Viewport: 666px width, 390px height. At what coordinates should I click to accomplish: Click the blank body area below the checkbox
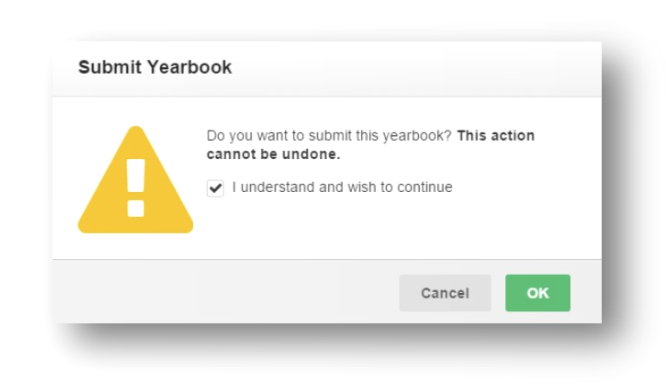(361, 227)
